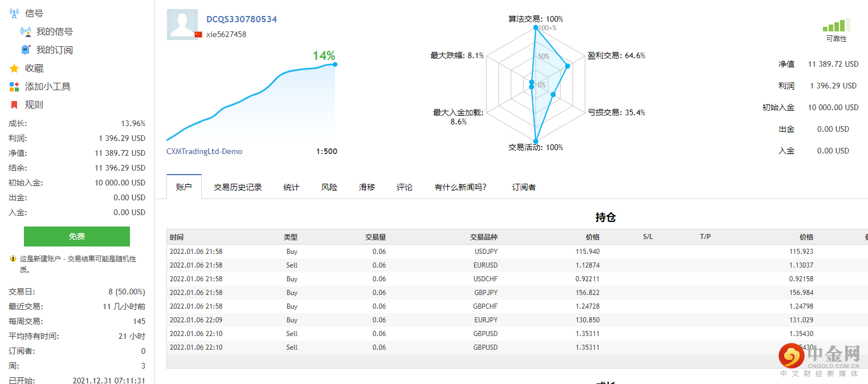The height and width of the screenshot is (384, 868).
Task: Click the signal avatar thumbnail
Action: [182, 25]
